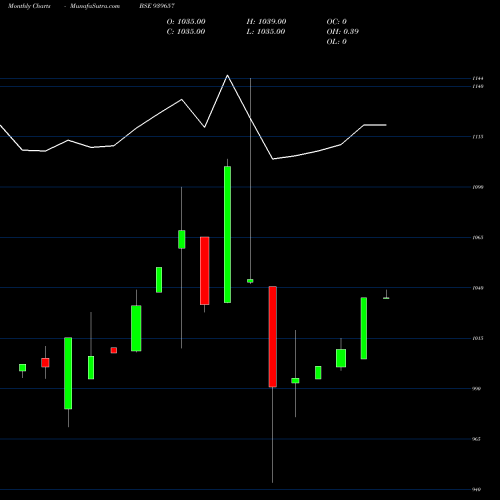Click the 'H: 1039.00' high value
This screenshot has height=500, width=500.
266,21
